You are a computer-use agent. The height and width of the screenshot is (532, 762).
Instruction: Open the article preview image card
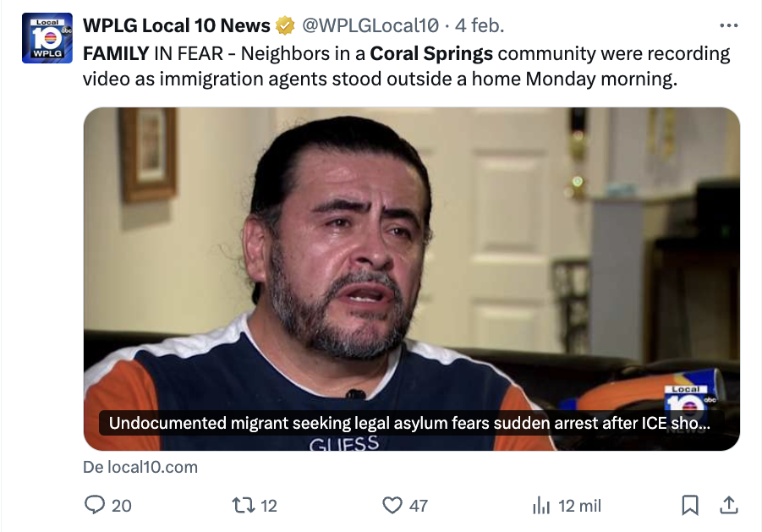[x=412, y=279]
